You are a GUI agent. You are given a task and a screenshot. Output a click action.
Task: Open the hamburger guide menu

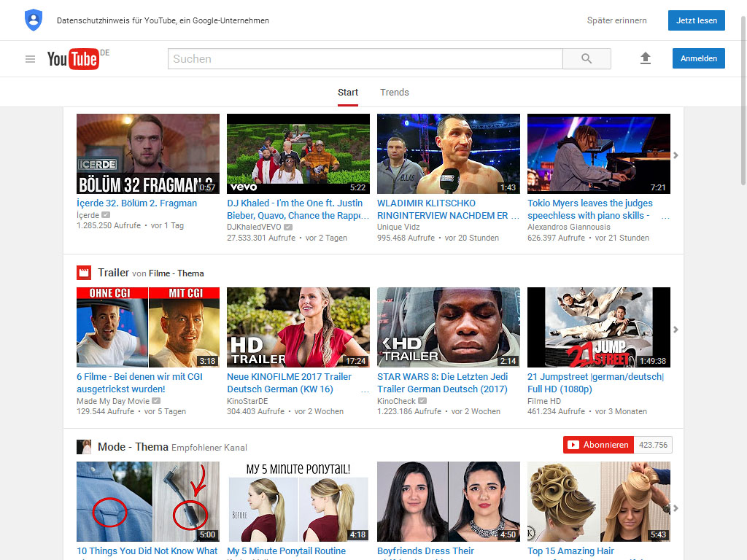[x=30, y=59]
